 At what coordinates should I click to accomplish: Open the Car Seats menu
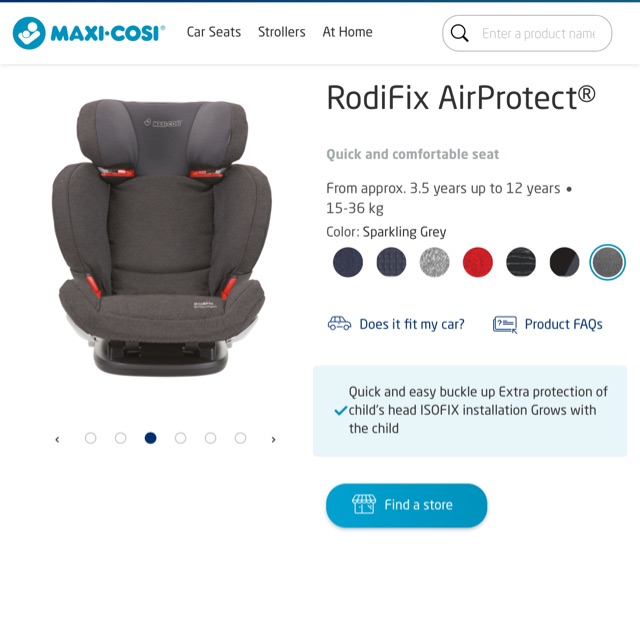[213, 32]
